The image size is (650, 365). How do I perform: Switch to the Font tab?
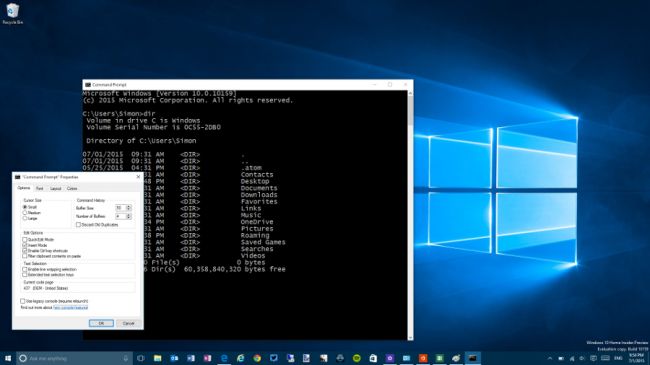39,188
